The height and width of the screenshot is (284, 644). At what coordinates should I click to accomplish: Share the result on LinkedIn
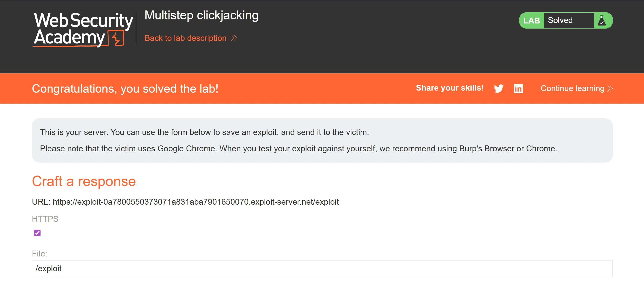pos(518,88)
